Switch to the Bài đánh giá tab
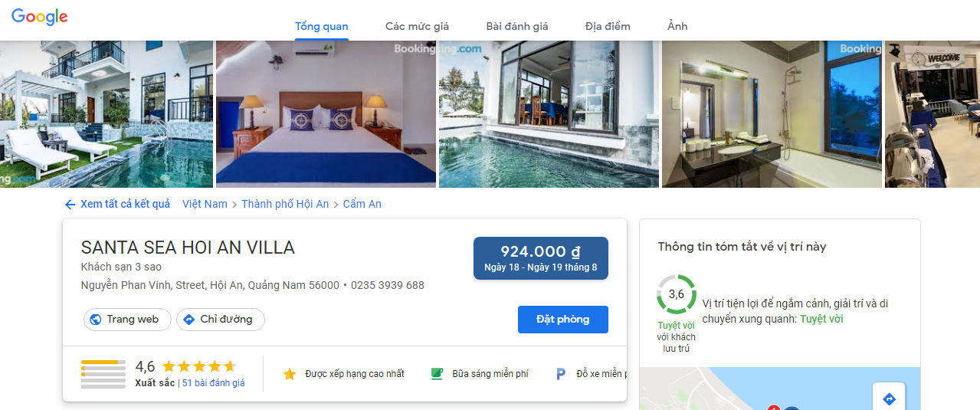980x410 pixels. tap(517, 26)
